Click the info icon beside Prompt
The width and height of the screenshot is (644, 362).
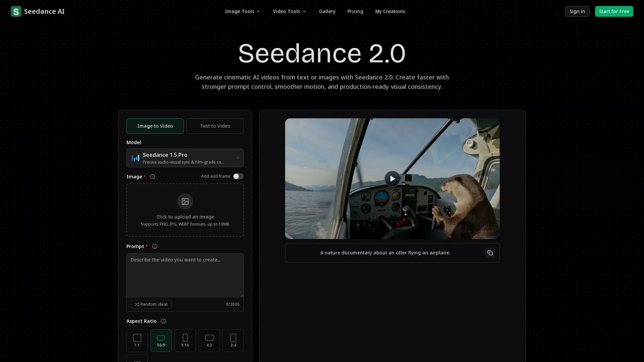pos(154,246)
